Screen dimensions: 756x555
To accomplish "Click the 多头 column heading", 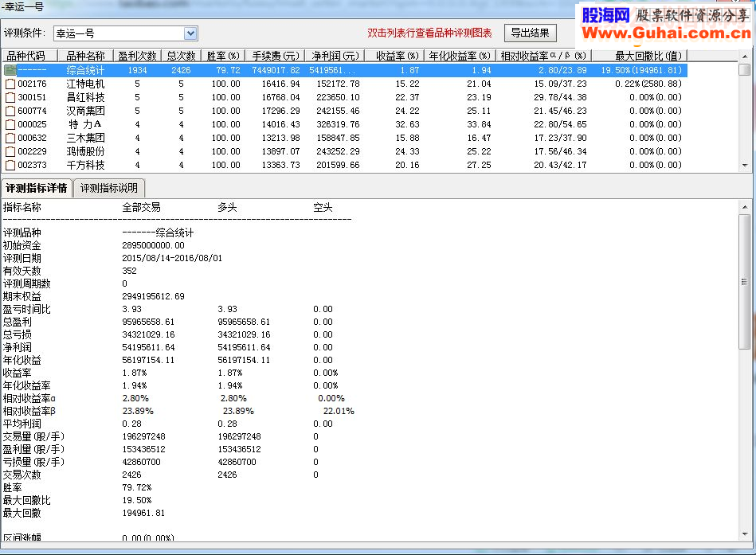I will 227,208.
